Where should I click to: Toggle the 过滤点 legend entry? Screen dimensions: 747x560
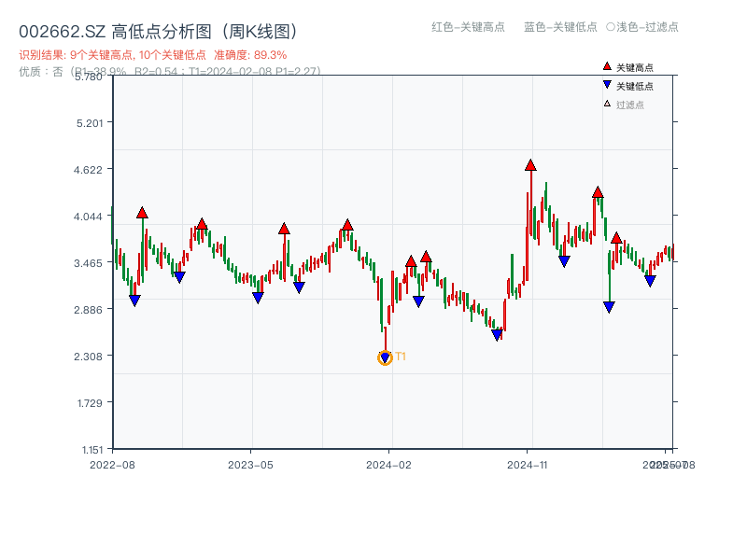coord(630,105)
